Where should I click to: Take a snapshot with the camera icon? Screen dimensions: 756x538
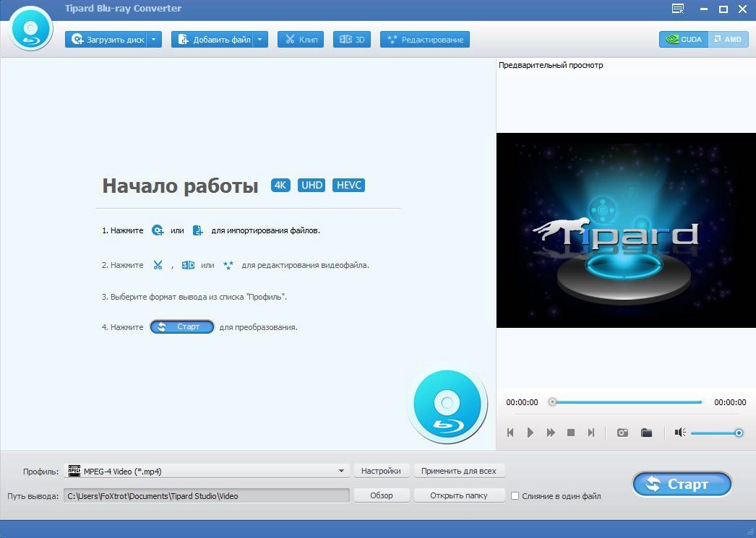click(622, 433)
